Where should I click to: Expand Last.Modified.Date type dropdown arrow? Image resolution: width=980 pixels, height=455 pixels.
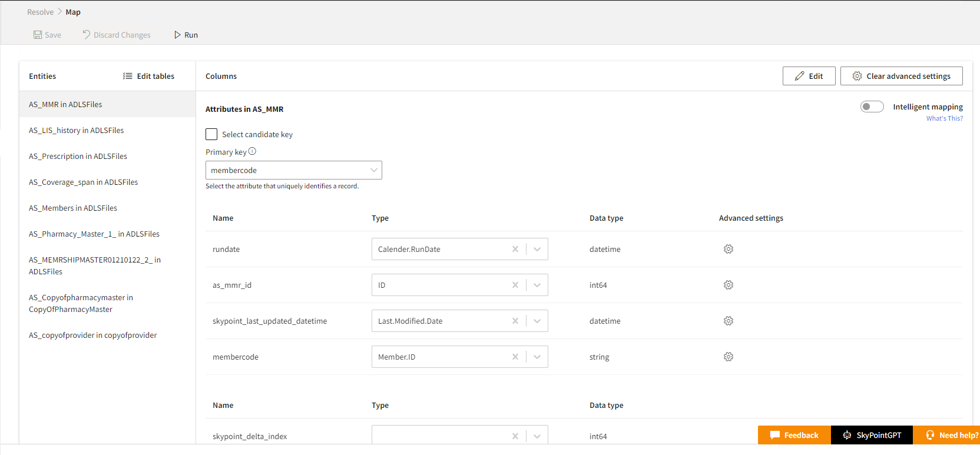click(x=537, y=321)
